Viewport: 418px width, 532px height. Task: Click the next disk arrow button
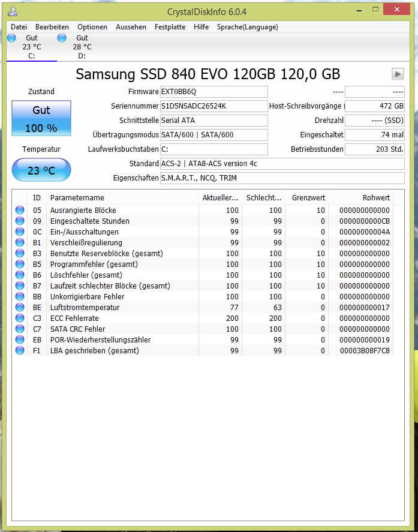[398, 74]
